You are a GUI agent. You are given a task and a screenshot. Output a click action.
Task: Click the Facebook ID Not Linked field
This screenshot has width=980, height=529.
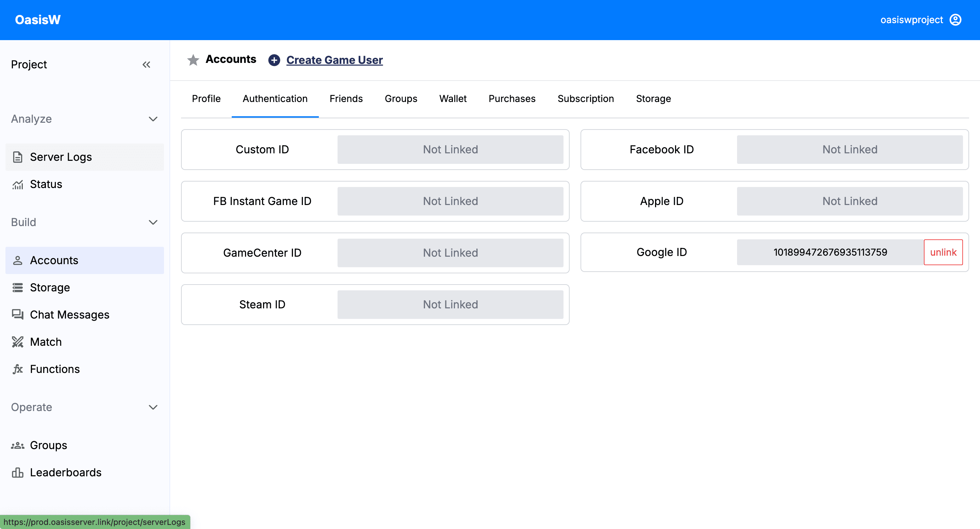coord(850,149)
